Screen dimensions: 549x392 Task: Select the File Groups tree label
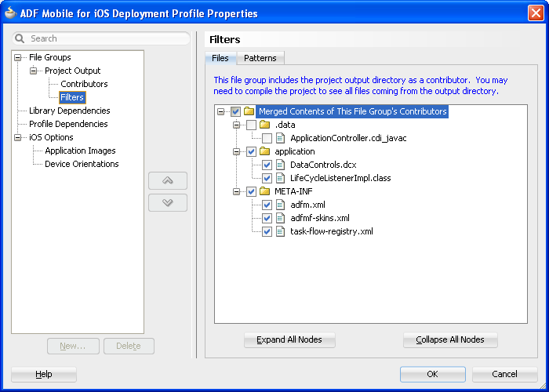(x=49, y=57)
